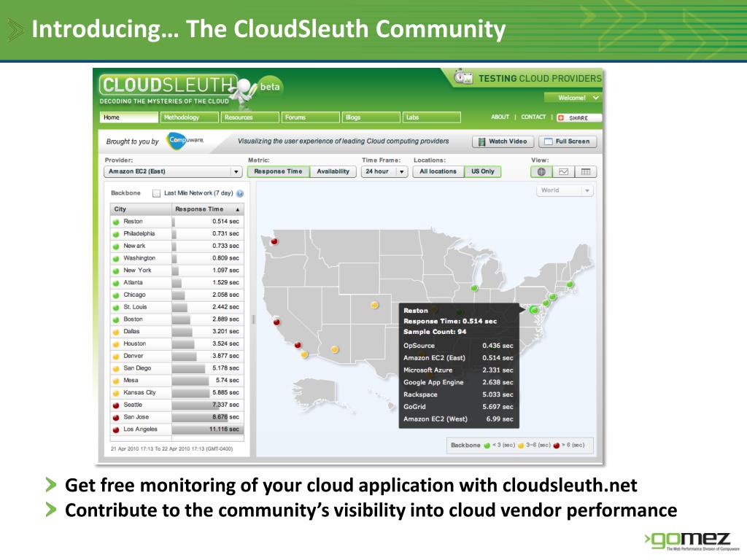Select the Availability metric
The height and width of the screenshot is (560, 747).
[x=333, y=171]
